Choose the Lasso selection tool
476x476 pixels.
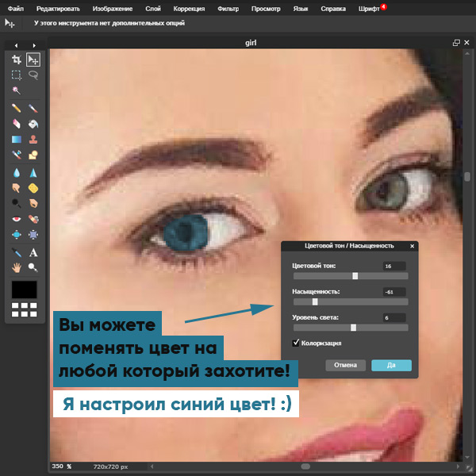coord(33,75)
